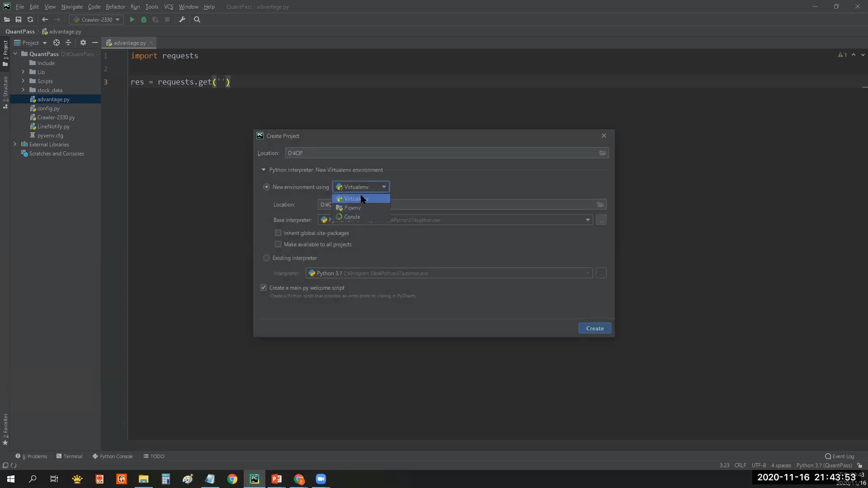The image size is (868, 488).
Task: Browse for project location via folder icon
Action: [602, 153]
